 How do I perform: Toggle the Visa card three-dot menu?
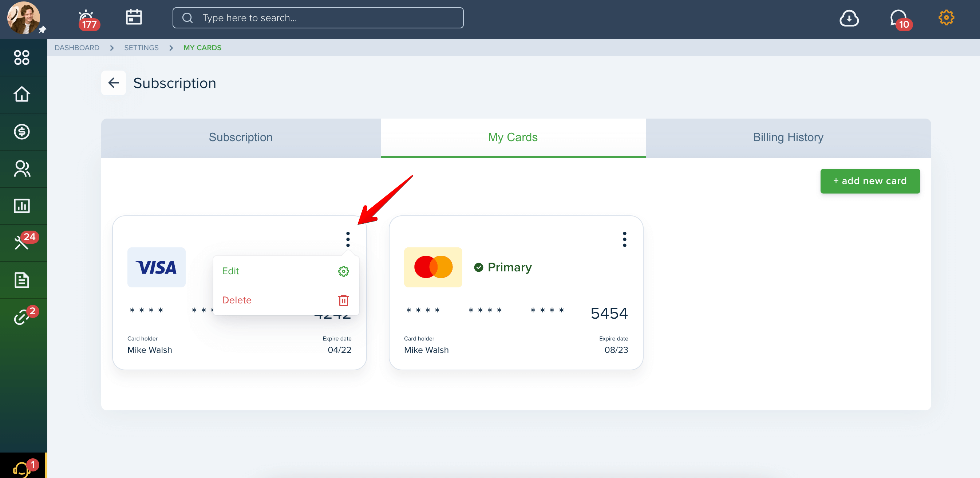[x=348, y=239]
